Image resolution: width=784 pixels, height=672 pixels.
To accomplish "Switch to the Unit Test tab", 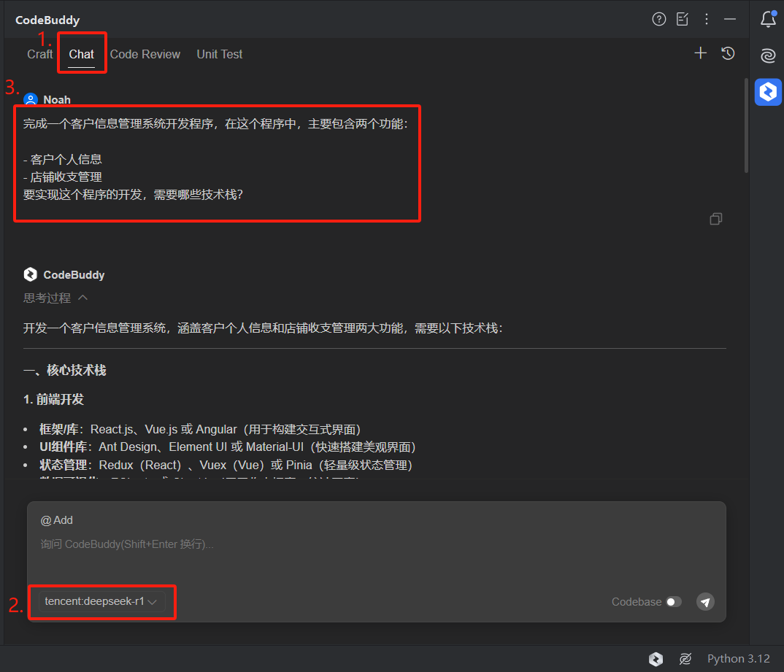I will [220, 54].
